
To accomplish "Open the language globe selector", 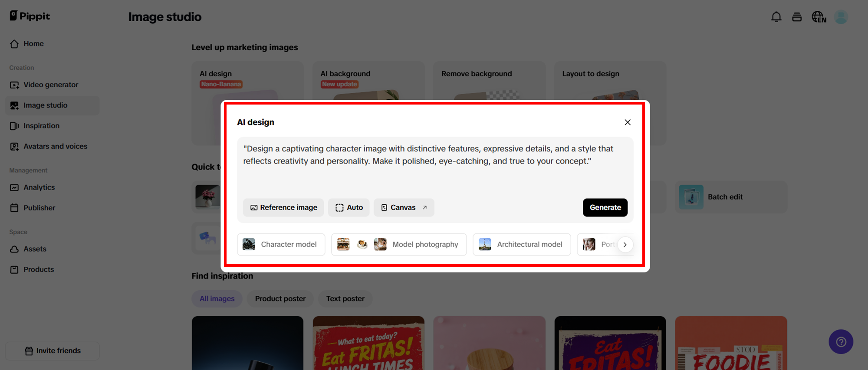I will coord(819,17).
